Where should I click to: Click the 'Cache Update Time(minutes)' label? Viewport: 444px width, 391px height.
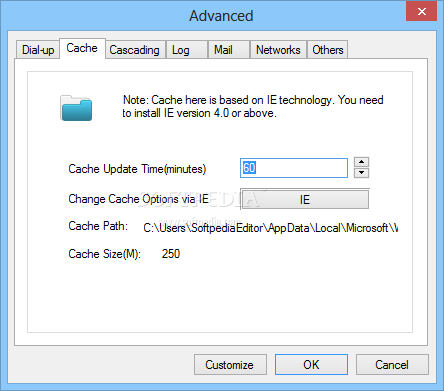[137, 169]
